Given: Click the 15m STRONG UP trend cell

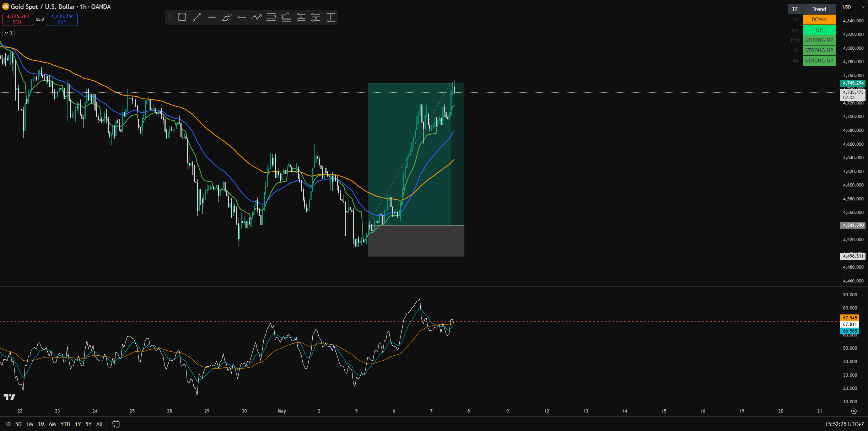Looking at the screenshot, I should click(819, 40).
